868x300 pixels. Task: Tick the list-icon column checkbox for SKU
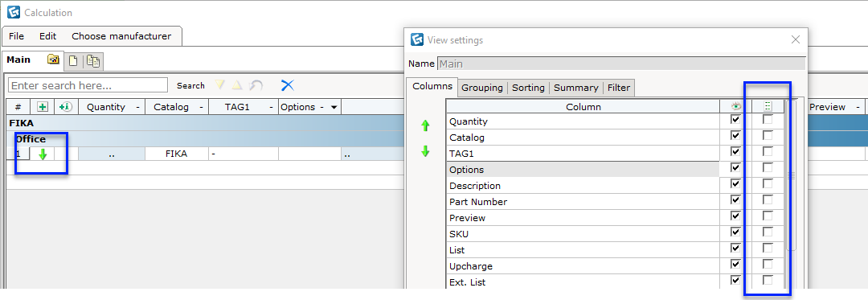point(768,232)
